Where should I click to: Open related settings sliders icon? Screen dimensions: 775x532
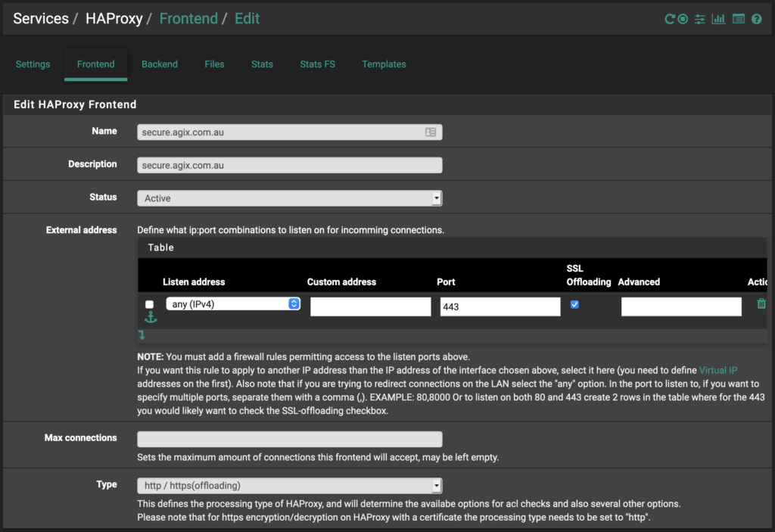(x=700, y=19)
